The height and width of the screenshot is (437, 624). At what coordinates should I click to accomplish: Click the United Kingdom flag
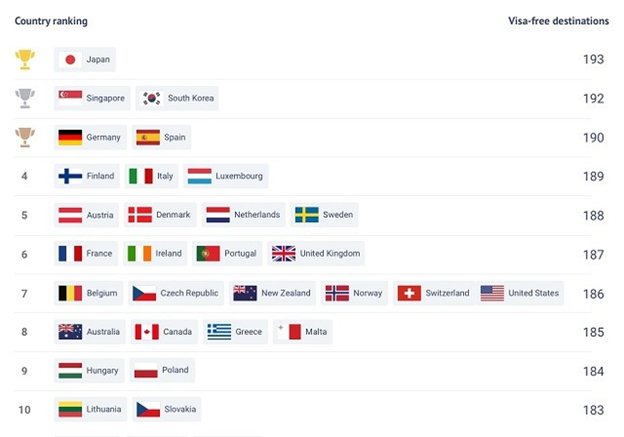coord(283,254)
